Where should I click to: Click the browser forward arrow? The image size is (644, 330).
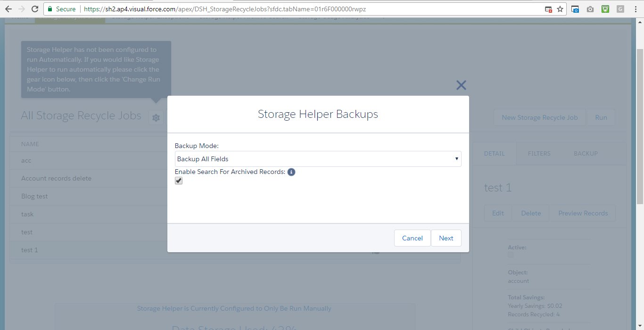[21, 8]
